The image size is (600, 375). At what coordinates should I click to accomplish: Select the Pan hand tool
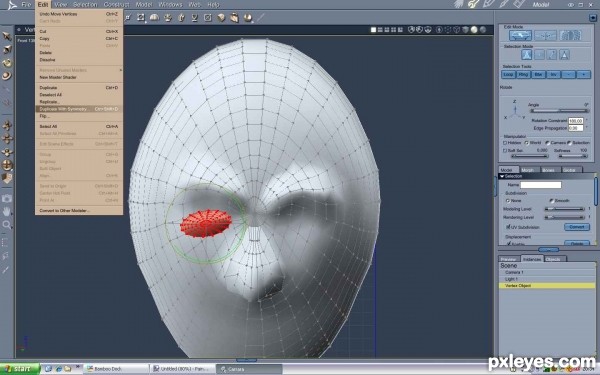[7, 211]
